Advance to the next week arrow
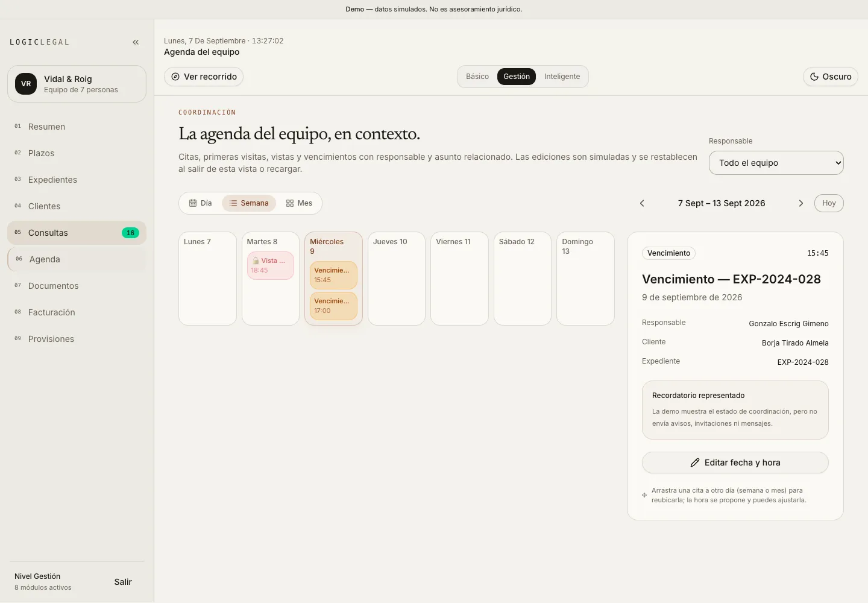 click(x=800, y=203)
